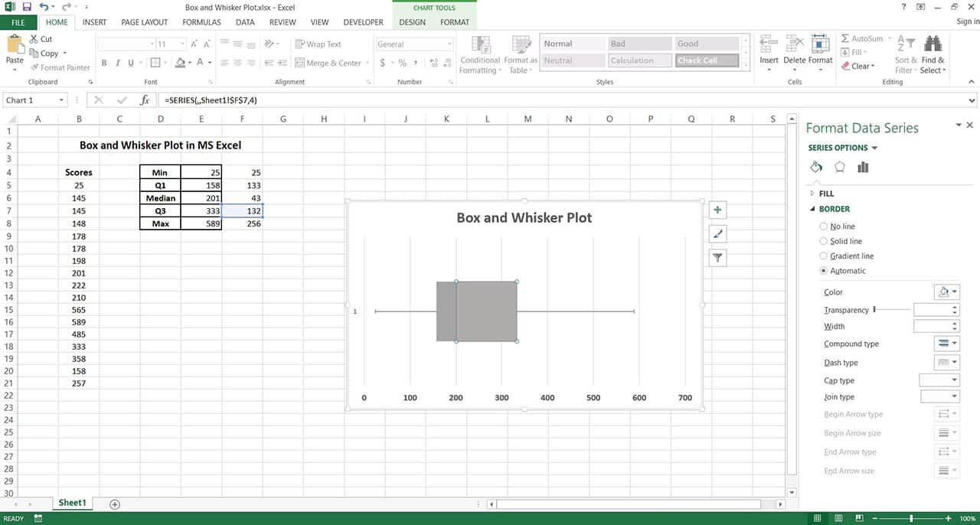
Task: Select the Effects pentagon icon in Format pane
Action: coord(839,166)
